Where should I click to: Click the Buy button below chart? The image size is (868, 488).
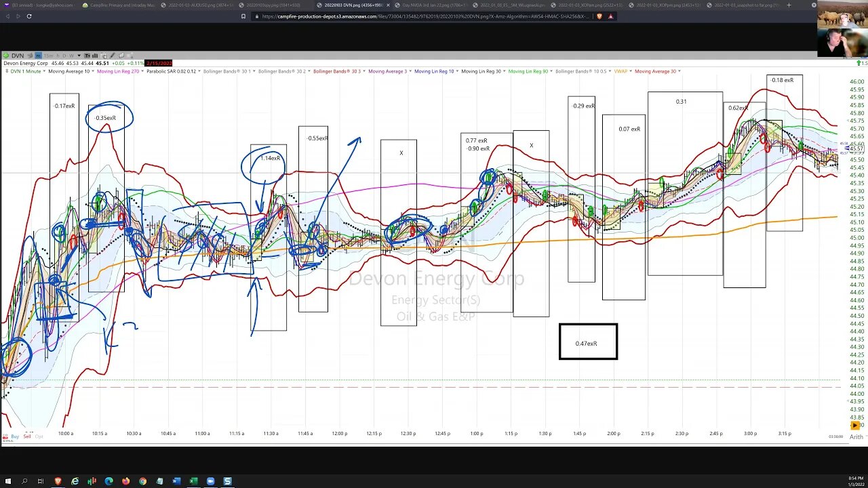tap(15, 436)
